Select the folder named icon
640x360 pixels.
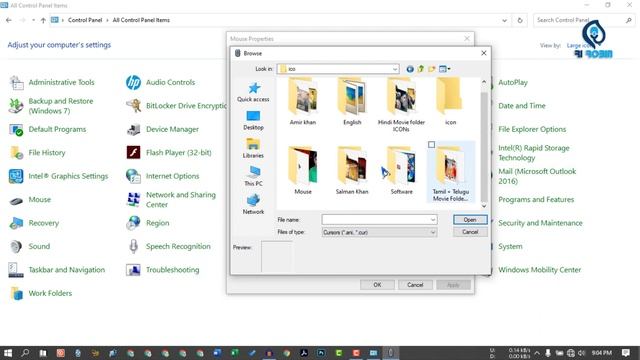450,101
